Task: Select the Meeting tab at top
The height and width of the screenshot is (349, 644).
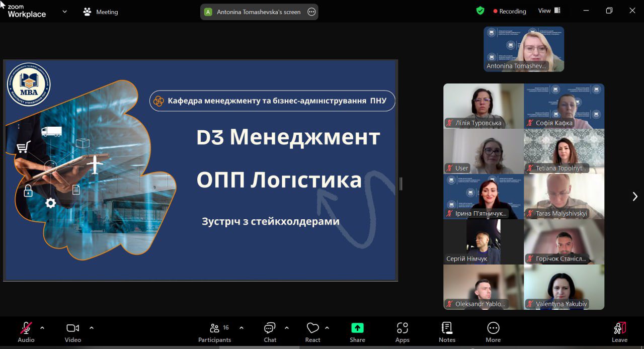Action: [101, 12]
